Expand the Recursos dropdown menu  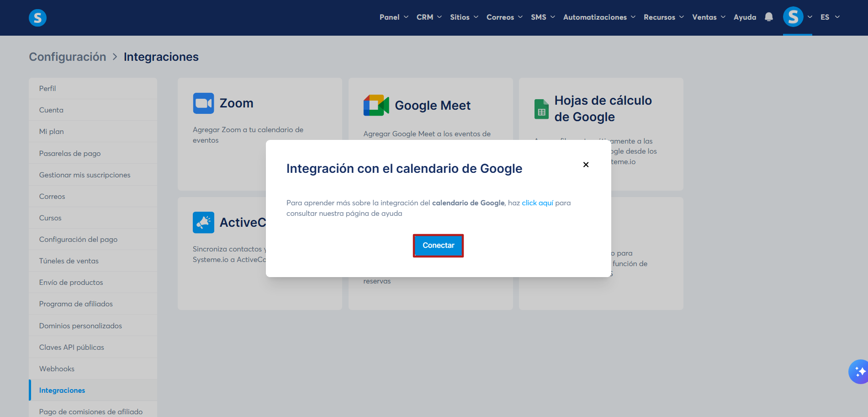664,17
